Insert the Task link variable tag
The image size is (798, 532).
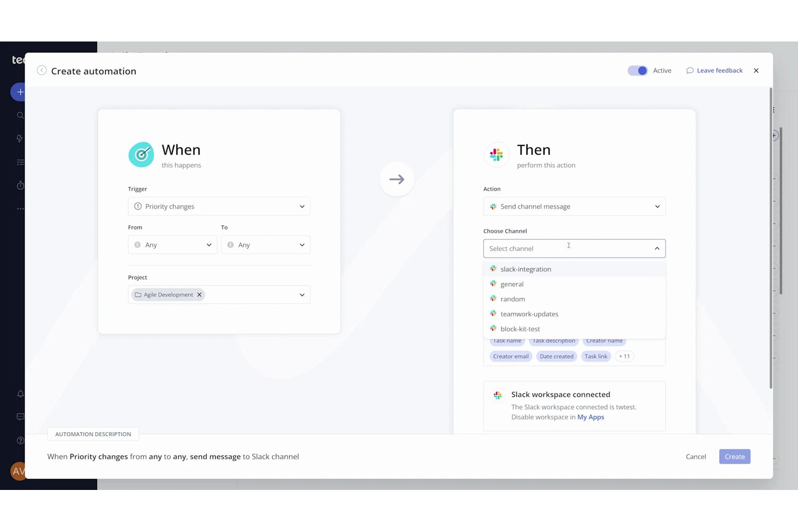tap(596, 356)
